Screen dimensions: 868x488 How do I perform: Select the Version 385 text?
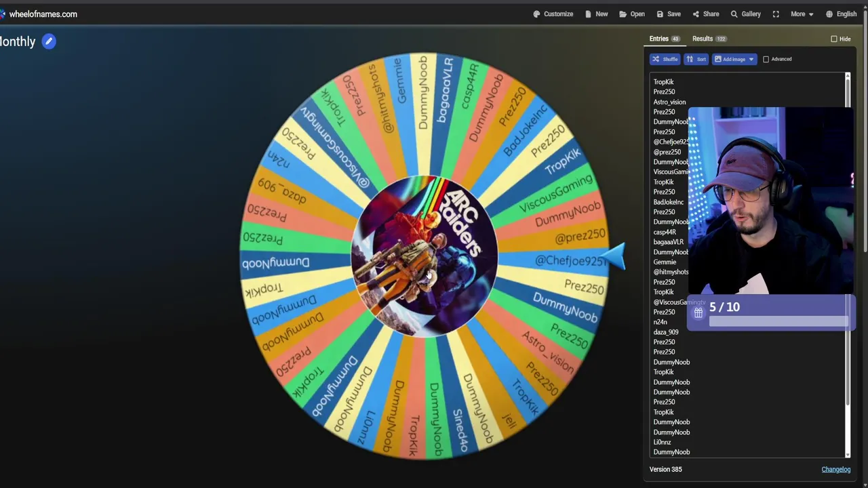pos(665,469)
